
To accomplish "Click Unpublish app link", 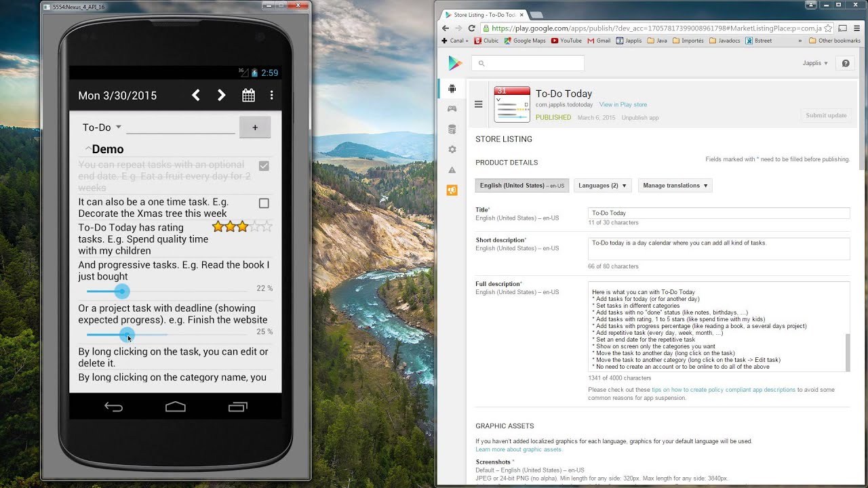I will [640, 118].
